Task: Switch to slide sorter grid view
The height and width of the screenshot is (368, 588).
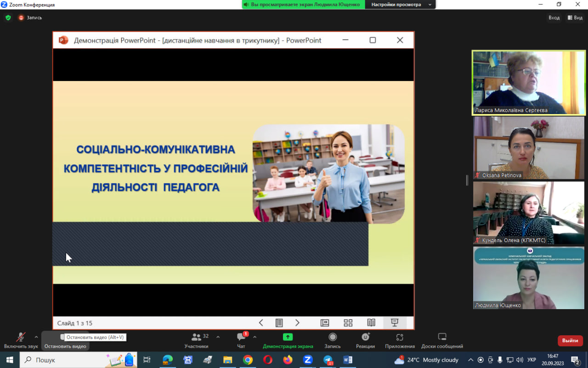Action: pos(348,323)
